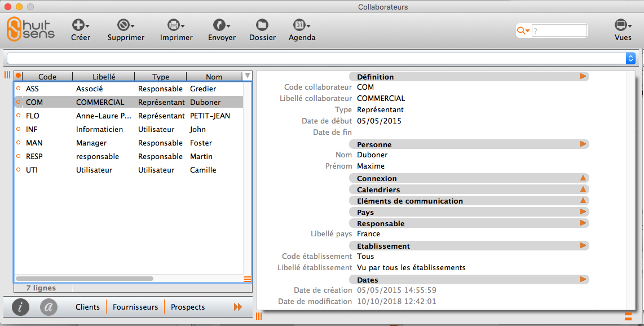This screenshot has height=326, width=644.
Task: Select the MAN Manager row
Action: [x=129, y=143]
